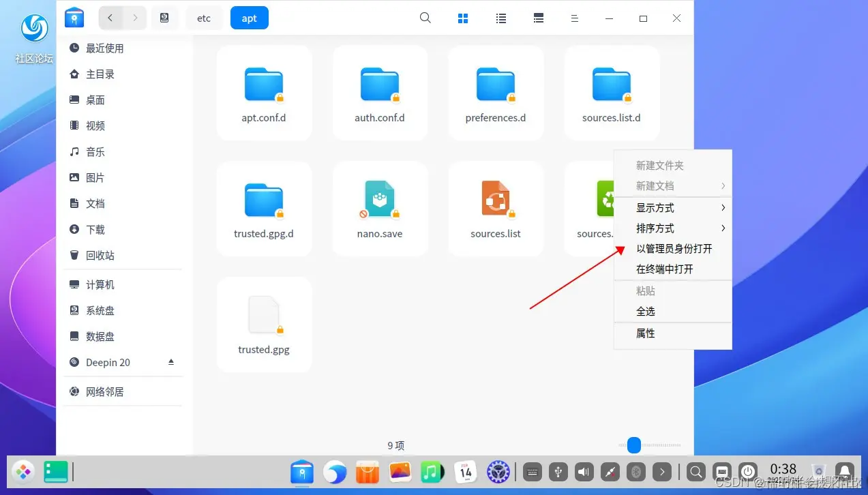Eject the Deepin 20 disc
Viewport: 868px width, 495px height.
[x=171, y=362]
